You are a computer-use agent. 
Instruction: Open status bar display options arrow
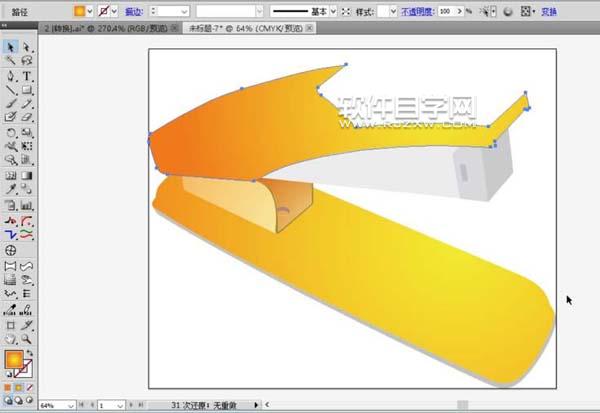256,405
